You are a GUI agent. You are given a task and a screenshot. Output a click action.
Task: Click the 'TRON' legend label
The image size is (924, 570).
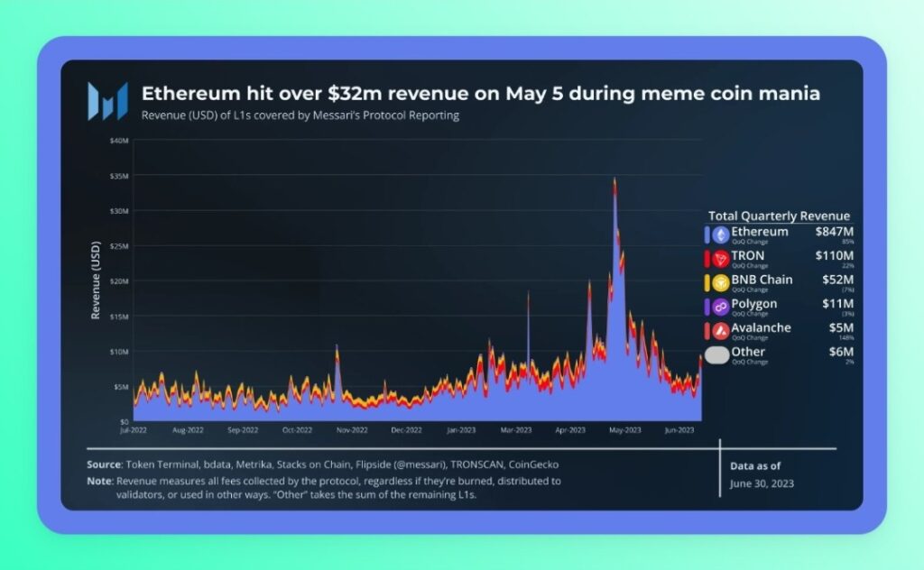click(x=748, y=256)
